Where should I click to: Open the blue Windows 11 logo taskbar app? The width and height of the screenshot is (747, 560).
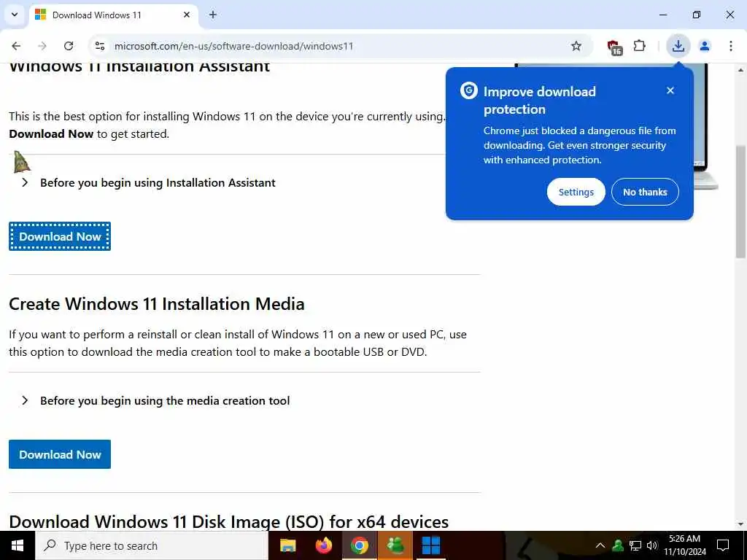coord(431,545)
